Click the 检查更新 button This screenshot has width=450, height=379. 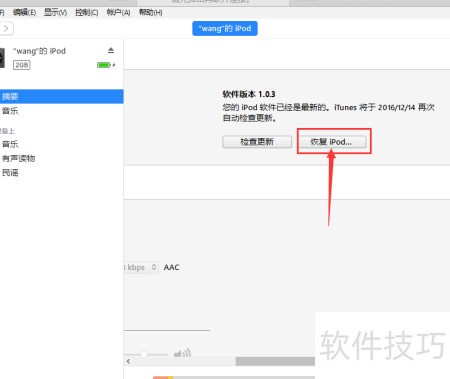(257, 142)
